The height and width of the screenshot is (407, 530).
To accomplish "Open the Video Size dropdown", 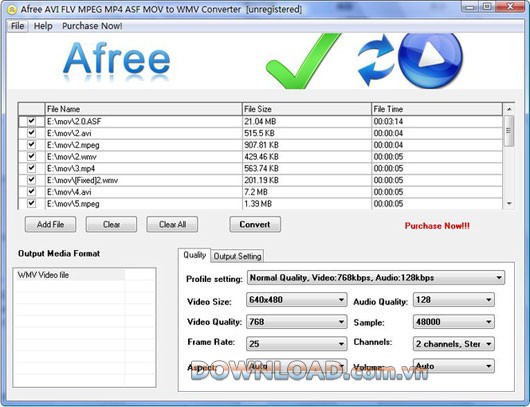I will (296, 300).
